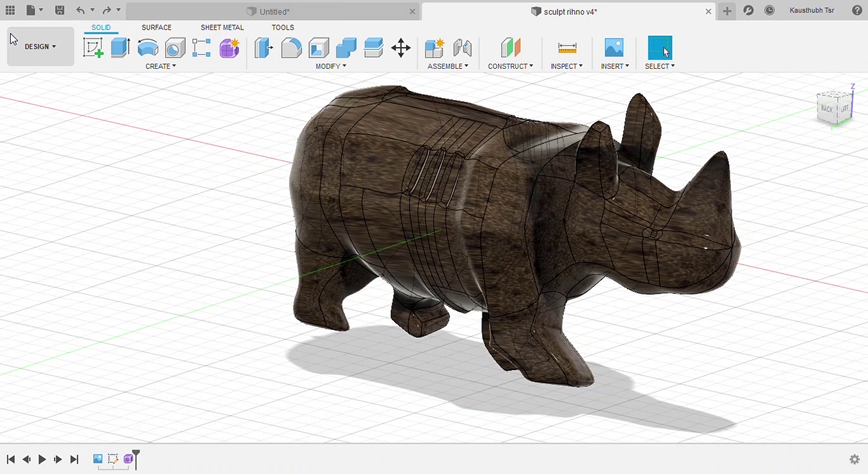Add a new design tab with plus
This screenshot has height=474, width=868.
[x=727, y=11]
